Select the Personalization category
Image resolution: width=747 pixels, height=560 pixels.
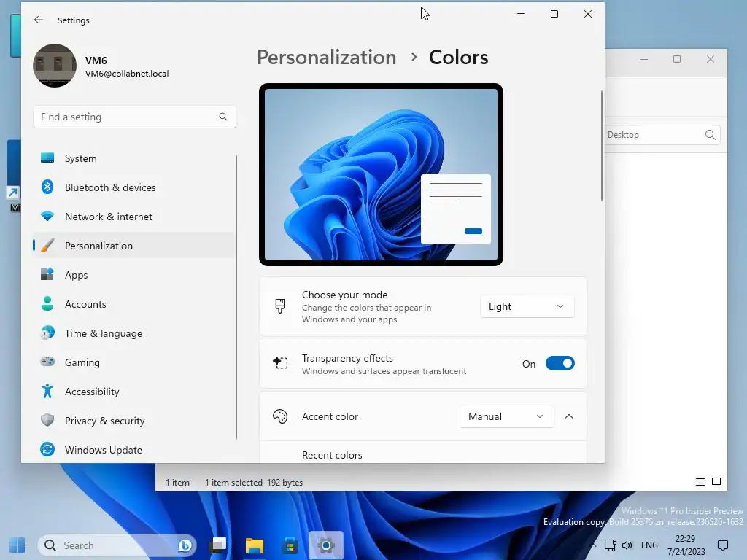pyautogui.click(x=133, y=246)
